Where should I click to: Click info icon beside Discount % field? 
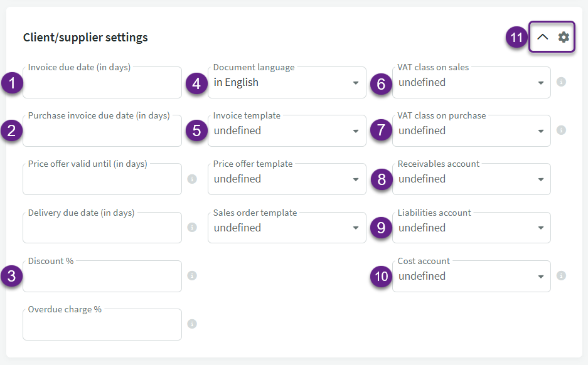coord(192,276)
